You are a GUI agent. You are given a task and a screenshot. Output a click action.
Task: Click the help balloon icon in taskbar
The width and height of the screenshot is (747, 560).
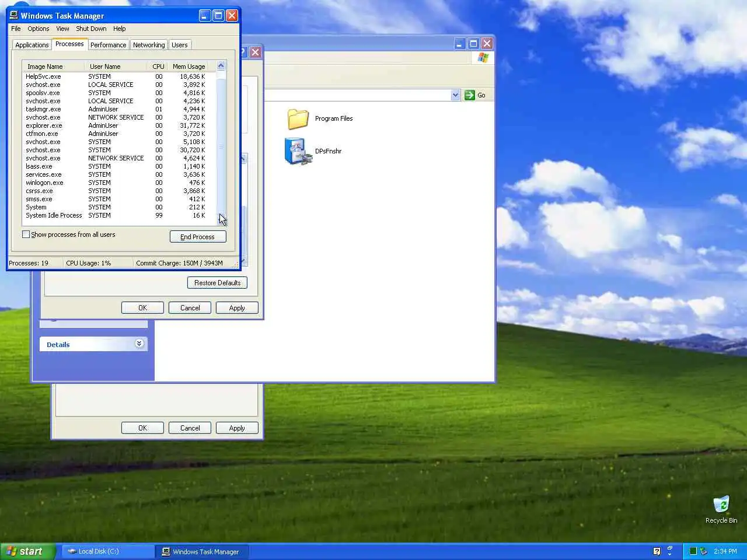click(x=657, y=551)
